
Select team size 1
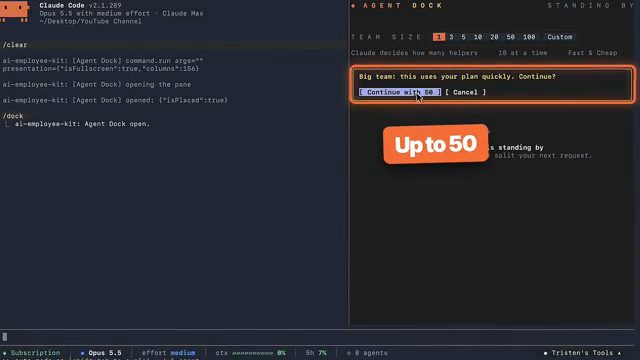tap(439, 37)
